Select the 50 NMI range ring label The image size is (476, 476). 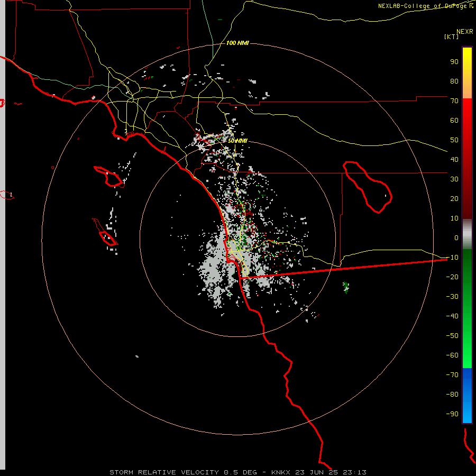[237, 141]
